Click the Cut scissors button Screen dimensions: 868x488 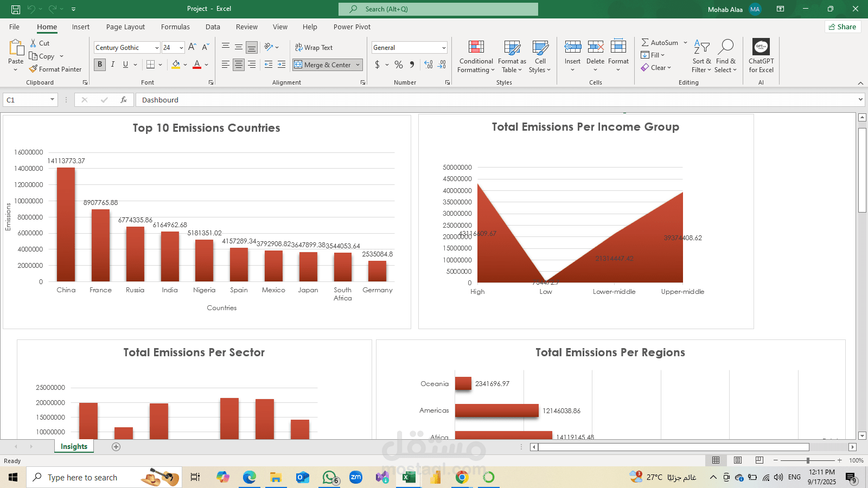[x=40, y=43]
